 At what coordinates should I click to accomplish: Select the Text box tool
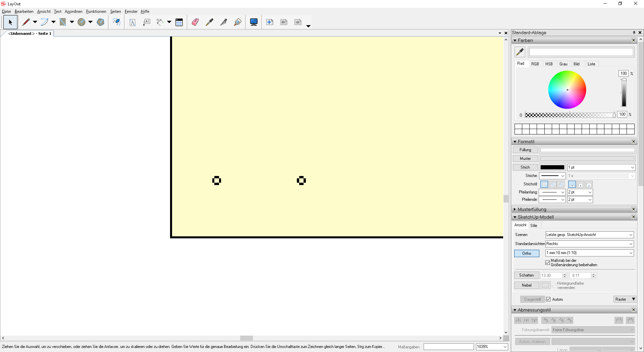tap(132, 22)
